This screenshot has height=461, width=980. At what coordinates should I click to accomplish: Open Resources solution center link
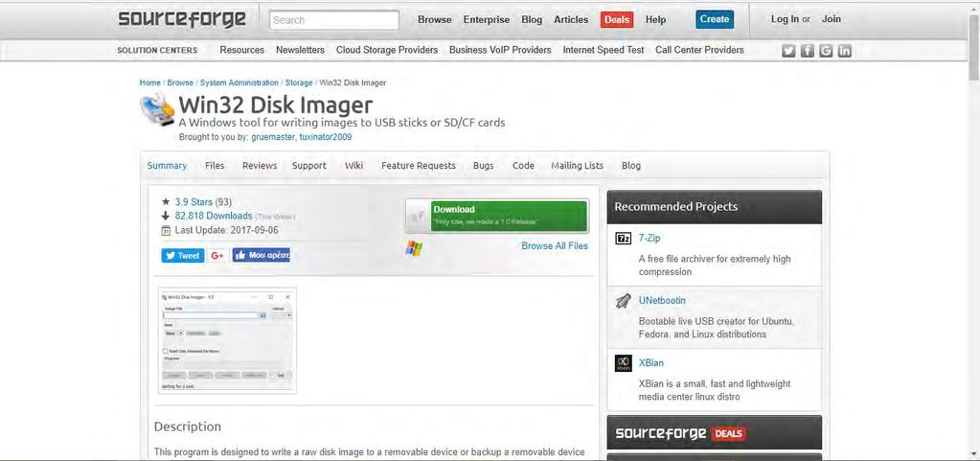(241, 50)
